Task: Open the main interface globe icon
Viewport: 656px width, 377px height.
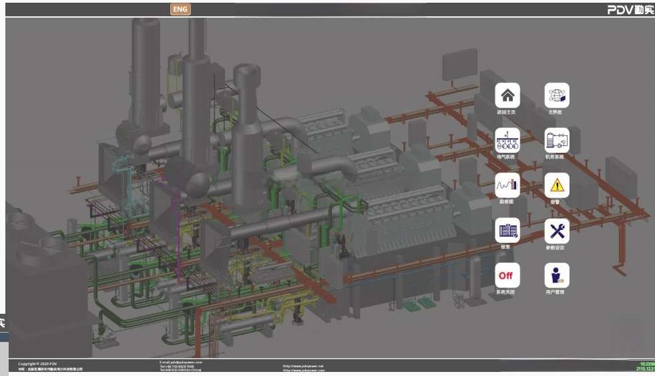Action: [556, 95]
